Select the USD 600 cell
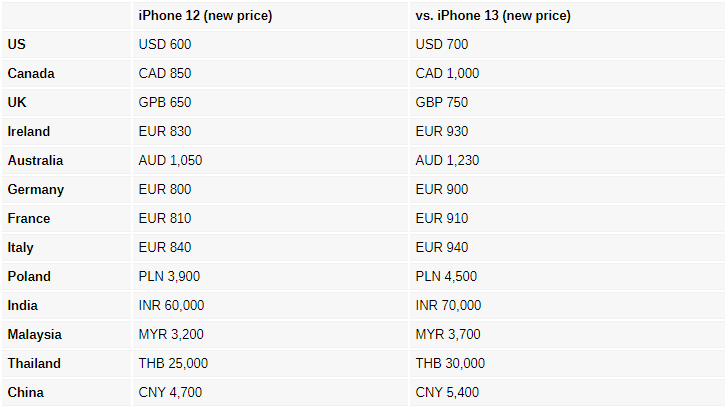The width and height of the screenshot is (725, 408). tap(165, 44)
